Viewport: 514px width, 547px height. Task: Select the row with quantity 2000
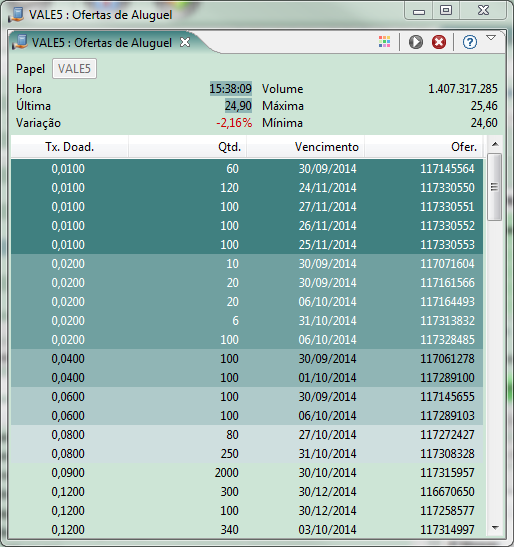pos(247,473)
